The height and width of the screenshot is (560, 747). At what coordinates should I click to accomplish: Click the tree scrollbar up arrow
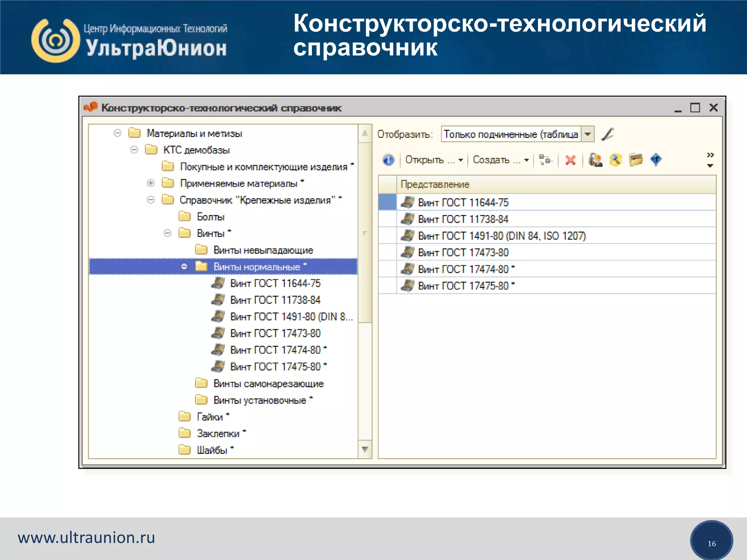[365, 133]
